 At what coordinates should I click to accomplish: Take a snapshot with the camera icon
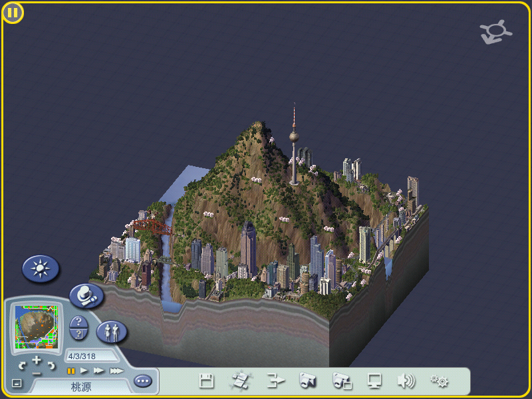[x=308, y=380]
